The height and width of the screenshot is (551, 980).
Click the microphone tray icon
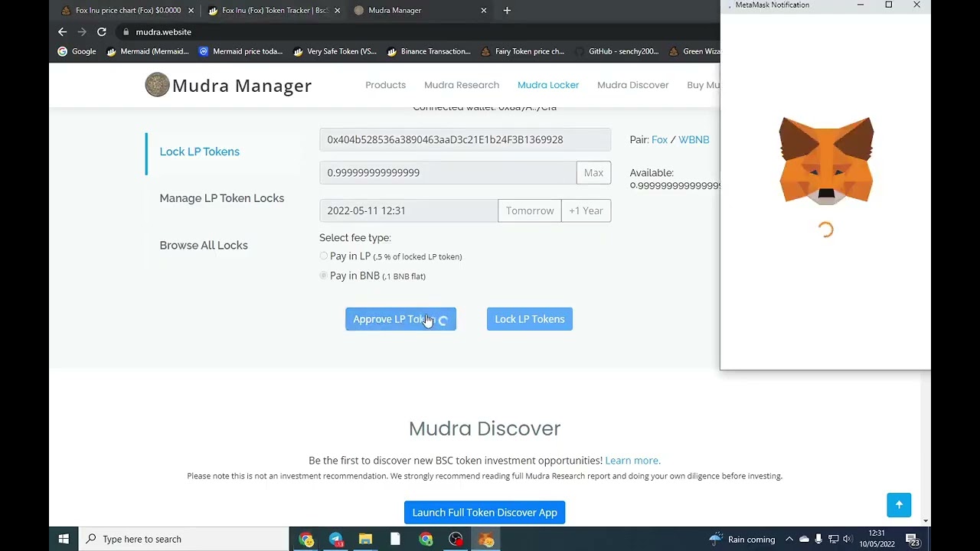(818, 539)
